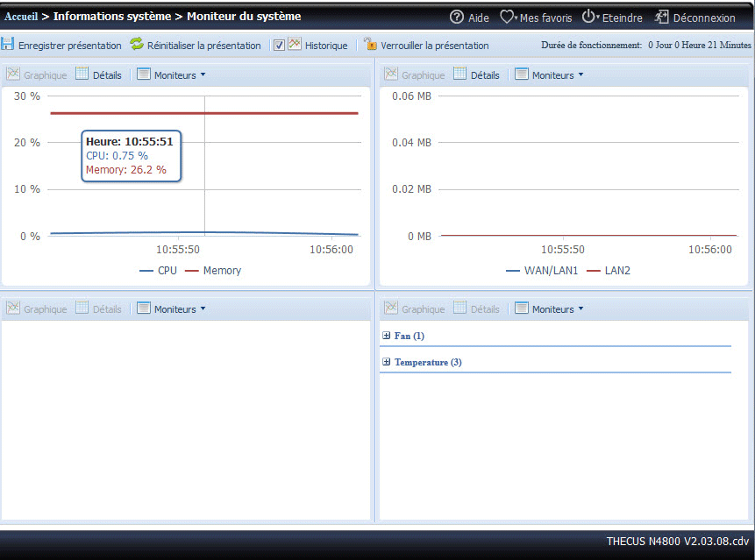Screen dimensions: 755x560
Task: Open the Eteindre shutdown menu label
Action: coord(622,18)
